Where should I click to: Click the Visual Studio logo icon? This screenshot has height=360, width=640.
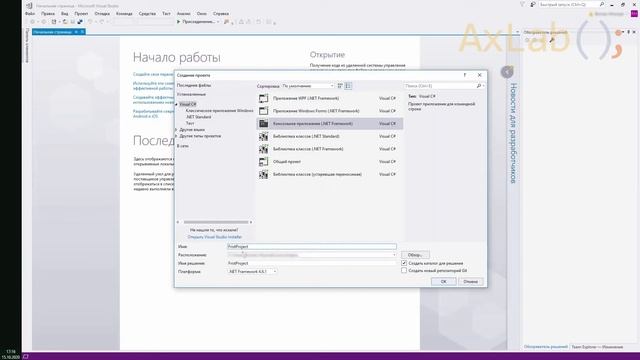point(29,5)
